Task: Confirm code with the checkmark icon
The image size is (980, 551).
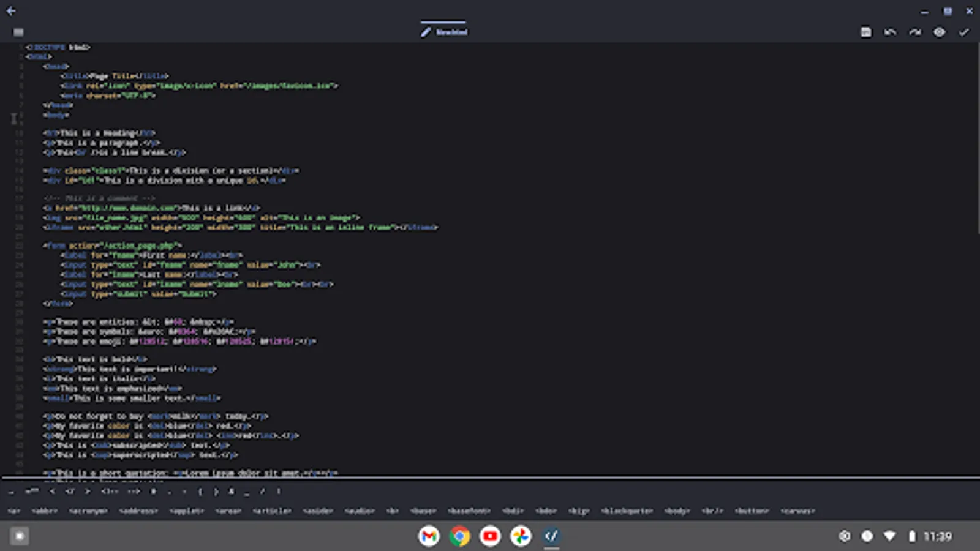Action: point(963,31)
